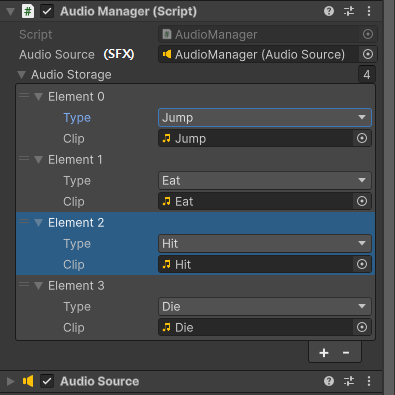
Task: Click the Audio Source speaker component icon
Action: click(x=28, y=381)
